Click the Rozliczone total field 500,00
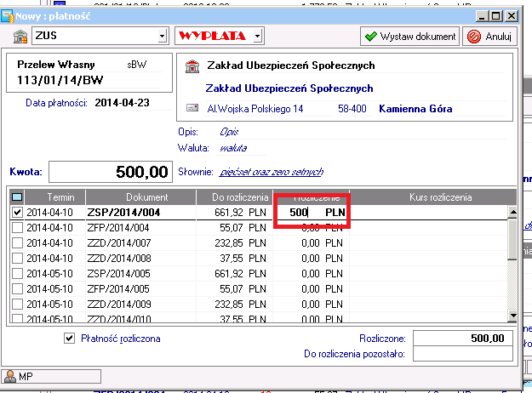This screenshot has width=532, height=393. click(463, 338)
